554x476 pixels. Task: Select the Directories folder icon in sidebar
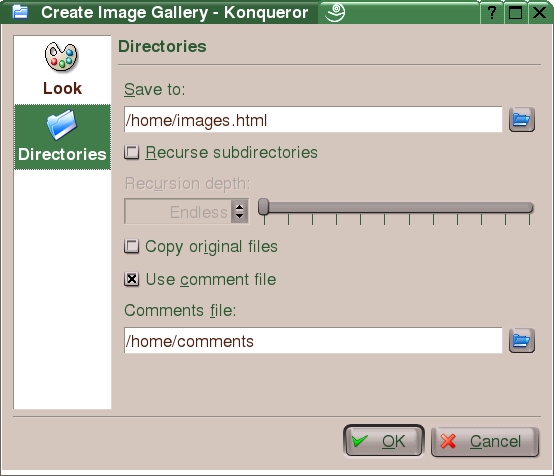(x=61, y=124)
